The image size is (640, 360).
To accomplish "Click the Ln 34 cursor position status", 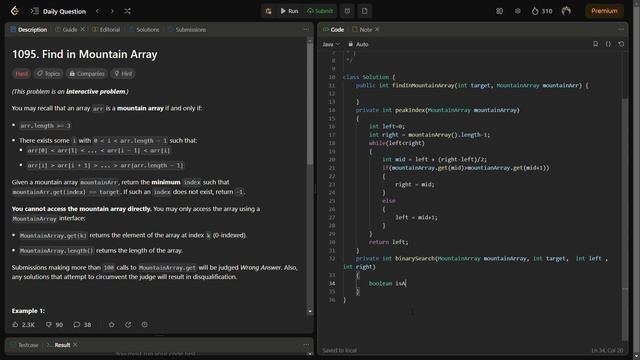I will [x=607, y=350].
